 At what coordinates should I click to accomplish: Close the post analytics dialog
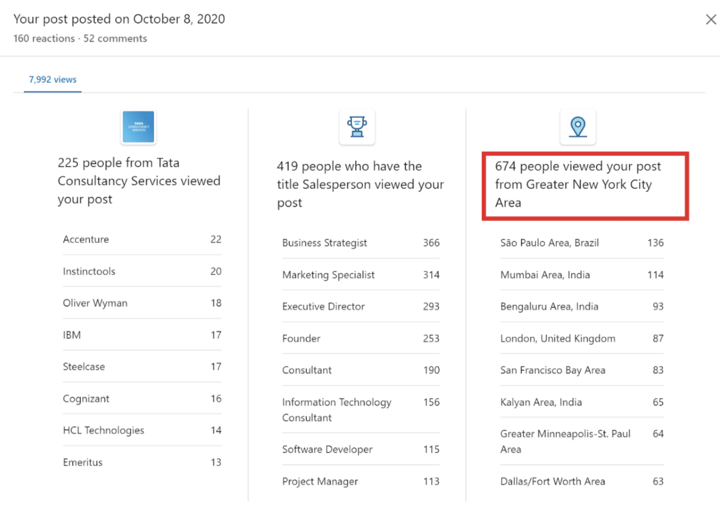710,19
